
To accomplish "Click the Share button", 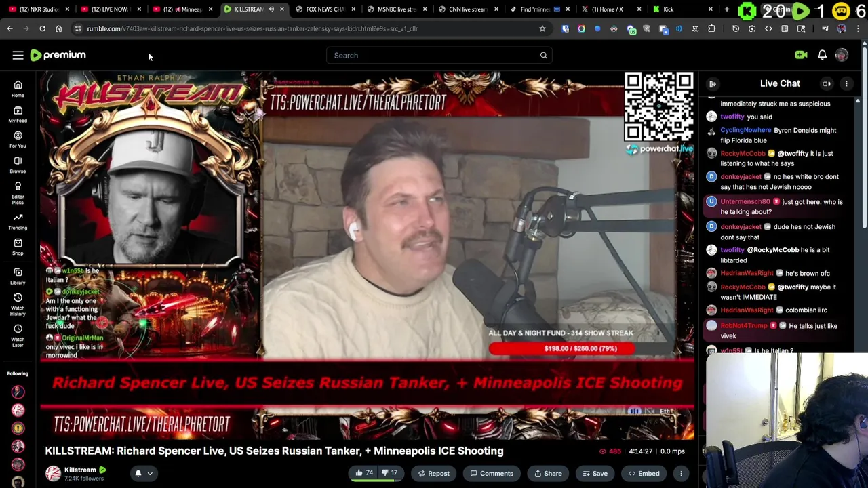I will point(548,474).
